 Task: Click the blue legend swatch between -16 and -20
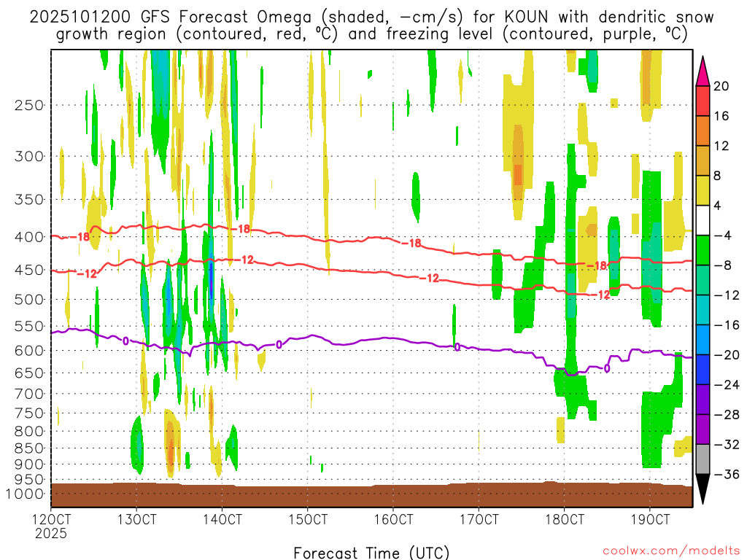703,340
